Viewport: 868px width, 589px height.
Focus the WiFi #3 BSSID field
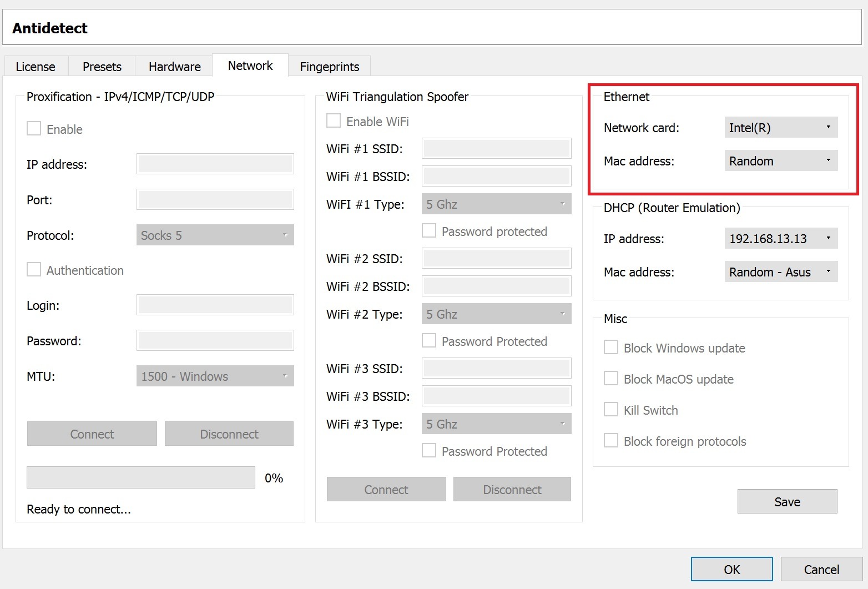497,396
